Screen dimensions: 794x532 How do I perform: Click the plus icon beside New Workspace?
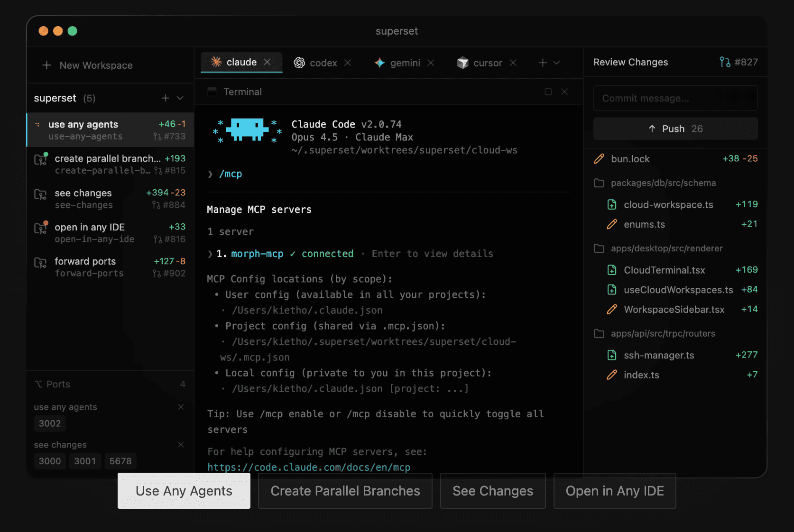click(46, 65)
